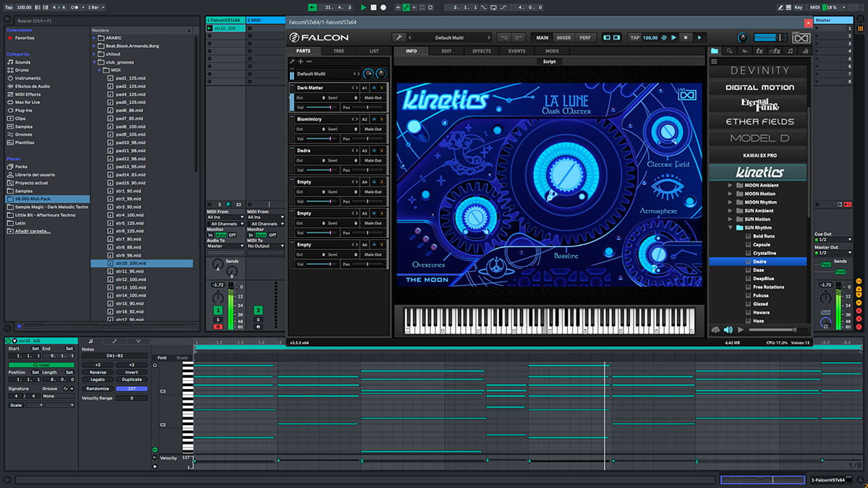The width and height of the screenshot is (868, 488).
Task: Click the remove part minus icon
Action: [x=310, y=61]
